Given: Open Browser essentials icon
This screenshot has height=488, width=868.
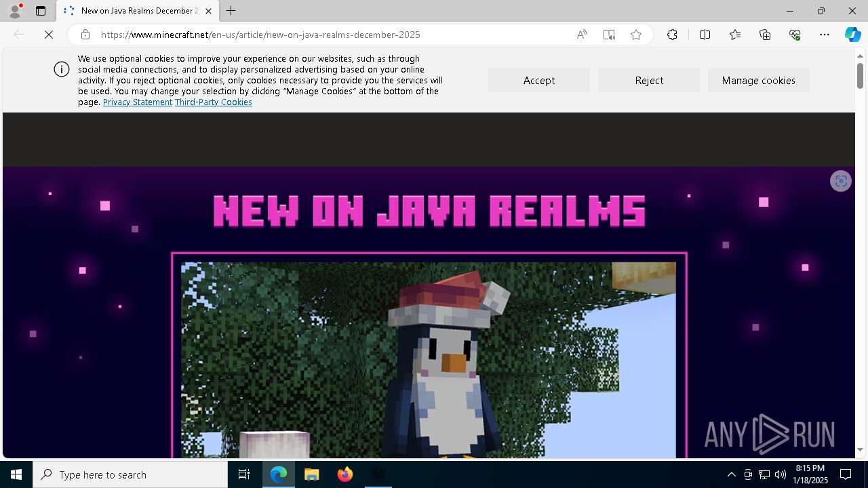Looking at the screenshot, I should coord(795,35).
